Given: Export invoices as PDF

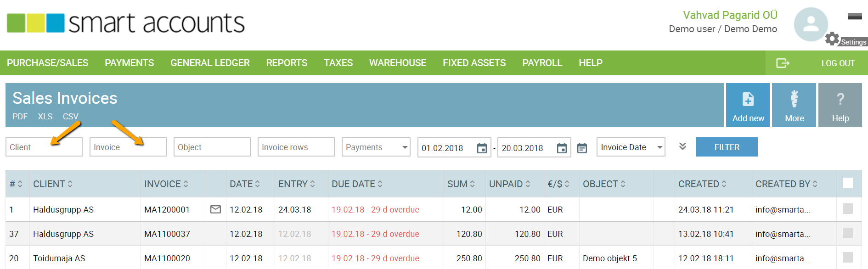Looking at the screenshot, I should click(20, 117).
